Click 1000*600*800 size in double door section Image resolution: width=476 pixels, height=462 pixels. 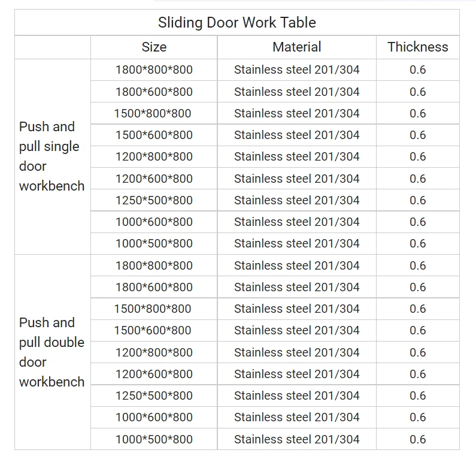pyautogui.click(x=154, y=417)
